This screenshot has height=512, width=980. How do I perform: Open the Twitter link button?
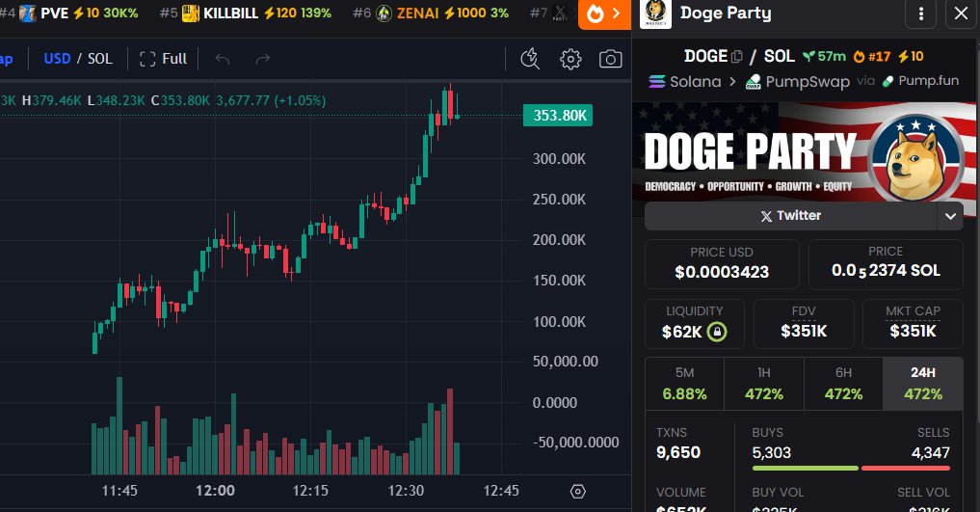pos(790,216)
